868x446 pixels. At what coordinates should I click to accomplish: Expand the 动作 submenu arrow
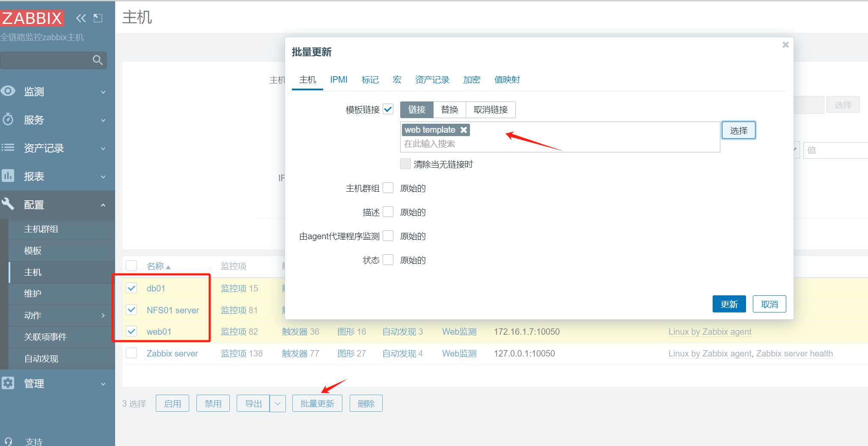(x=103, y=315)
